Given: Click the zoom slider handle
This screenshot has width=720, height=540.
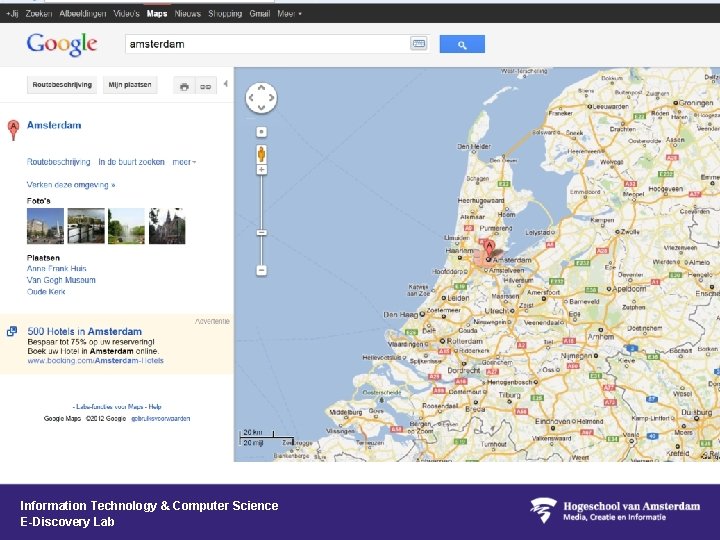Looking at the screenshot, I should [x=261, y=233].
